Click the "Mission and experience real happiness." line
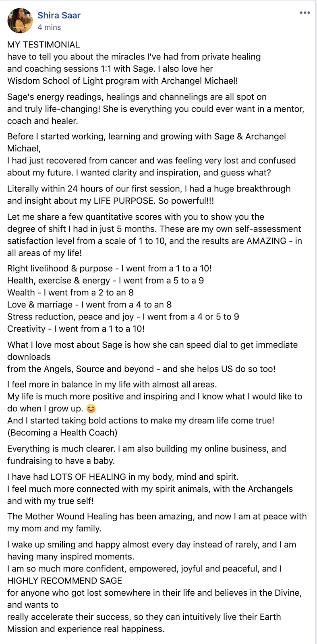The height and width of the screenshot is (644, 317). pos(86,629)
